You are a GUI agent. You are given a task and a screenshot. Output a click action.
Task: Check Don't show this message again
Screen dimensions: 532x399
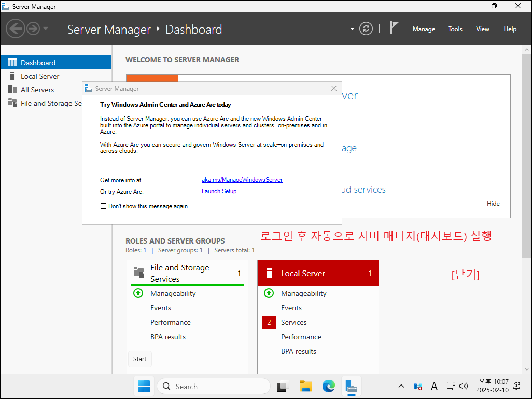(x=104, y=206)
